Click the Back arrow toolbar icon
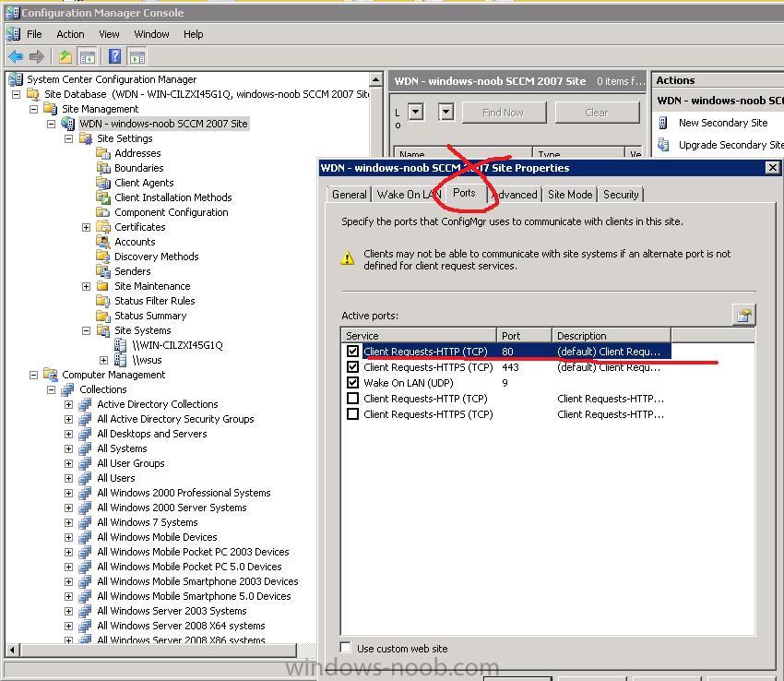The height and width of the screenshot is (681, 784). coord(16,56)
